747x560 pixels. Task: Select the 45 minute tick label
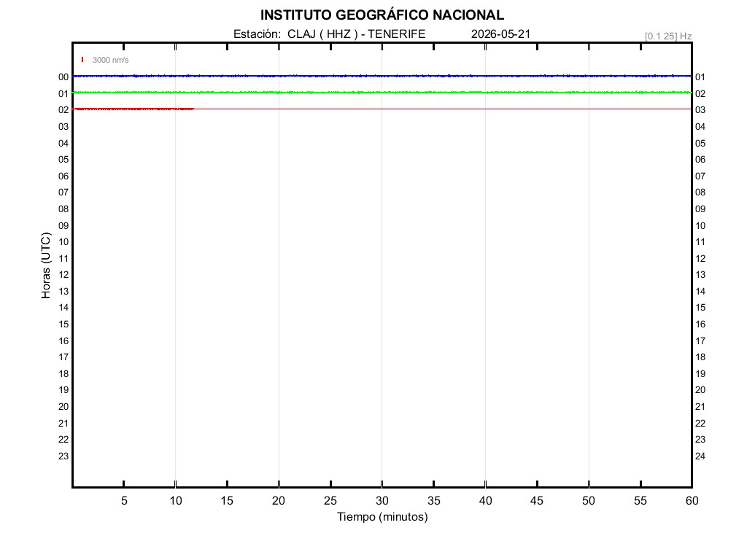(x=537, y=500)
